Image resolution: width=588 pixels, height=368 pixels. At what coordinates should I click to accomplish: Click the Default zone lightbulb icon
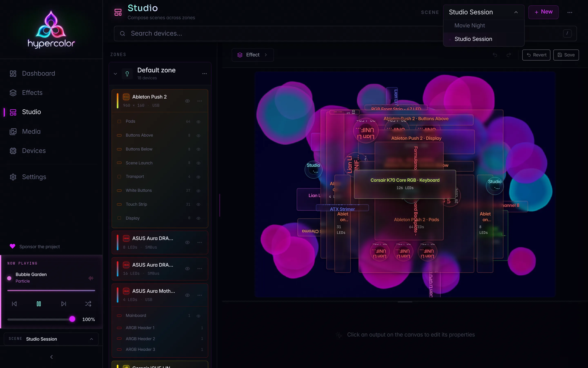point(127,74)
